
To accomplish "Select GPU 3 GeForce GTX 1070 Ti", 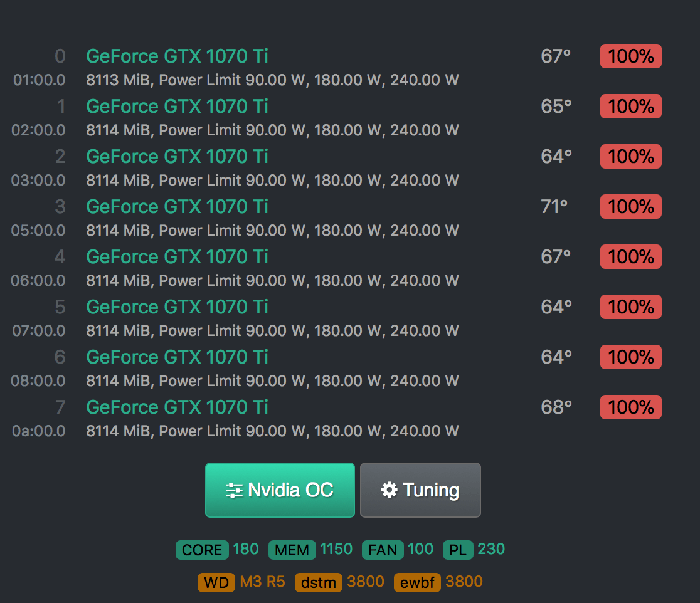I will pyautogui.click(x=177, y=207).
